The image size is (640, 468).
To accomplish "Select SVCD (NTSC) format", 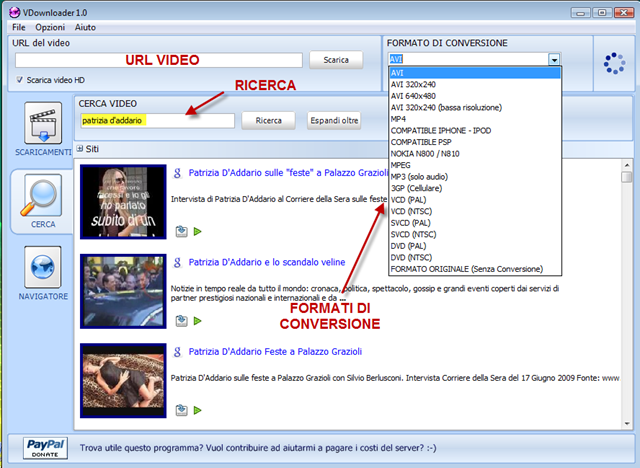I will pos(475,234).
